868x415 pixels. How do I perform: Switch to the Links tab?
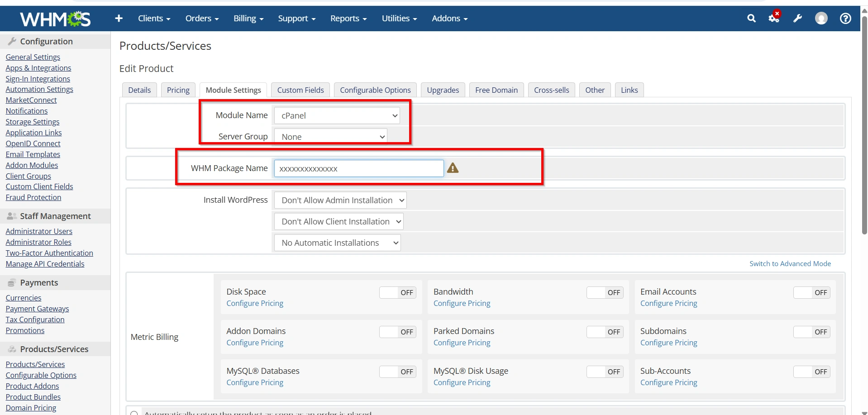[629, 90]
